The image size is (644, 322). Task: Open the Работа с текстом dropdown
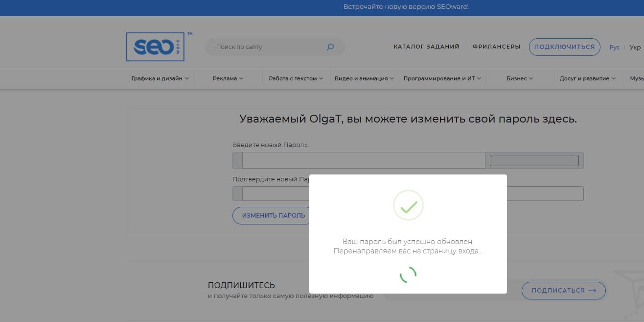pos(296,78)
